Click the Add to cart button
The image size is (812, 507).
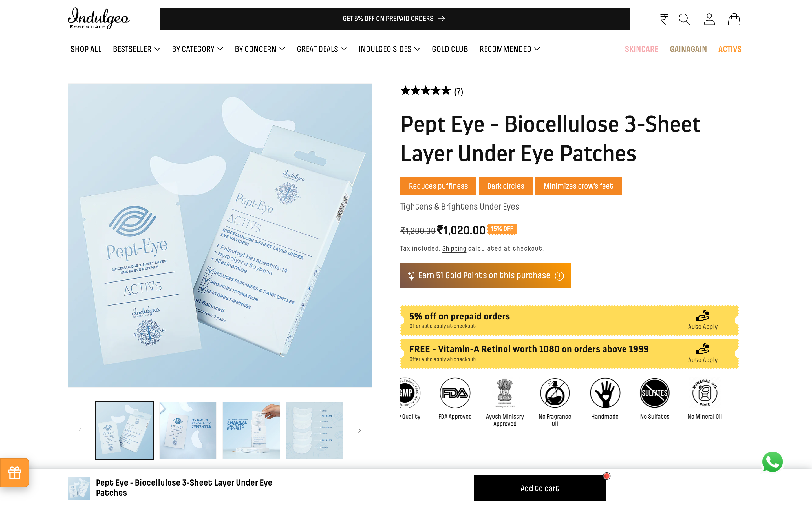[x=540, y=488]
